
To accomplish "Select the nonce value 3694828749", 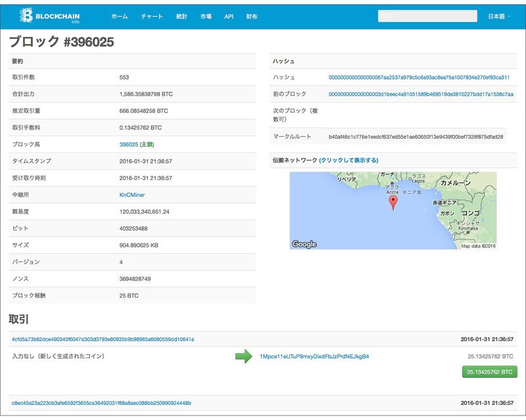I will 135,279.
